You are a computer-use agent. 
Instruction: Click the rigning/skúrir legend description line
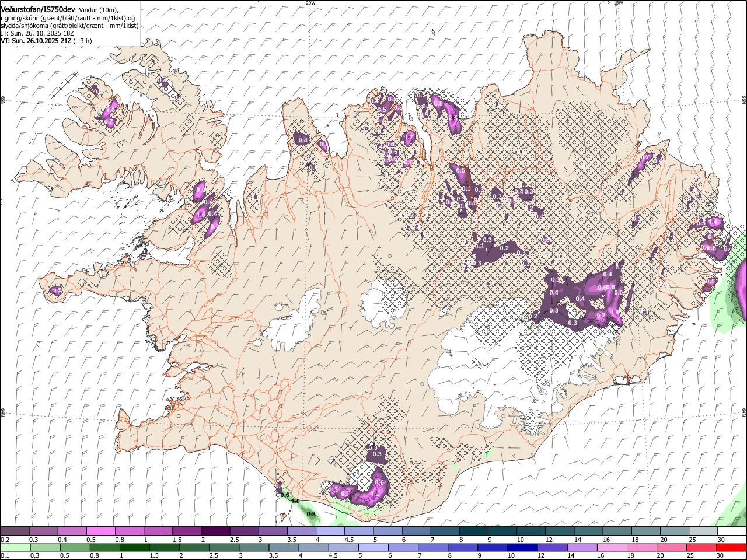pyautogui.click(x=68, y=18)
